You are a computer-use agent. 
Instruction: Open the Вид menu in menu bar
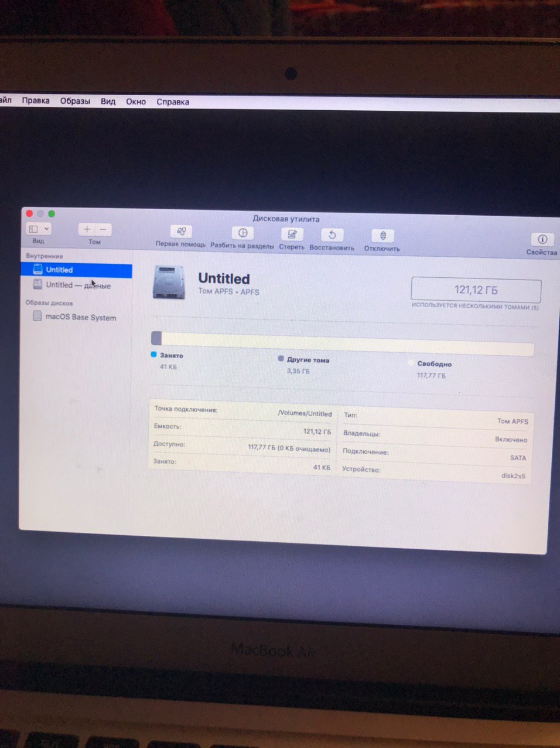(108, 101)
